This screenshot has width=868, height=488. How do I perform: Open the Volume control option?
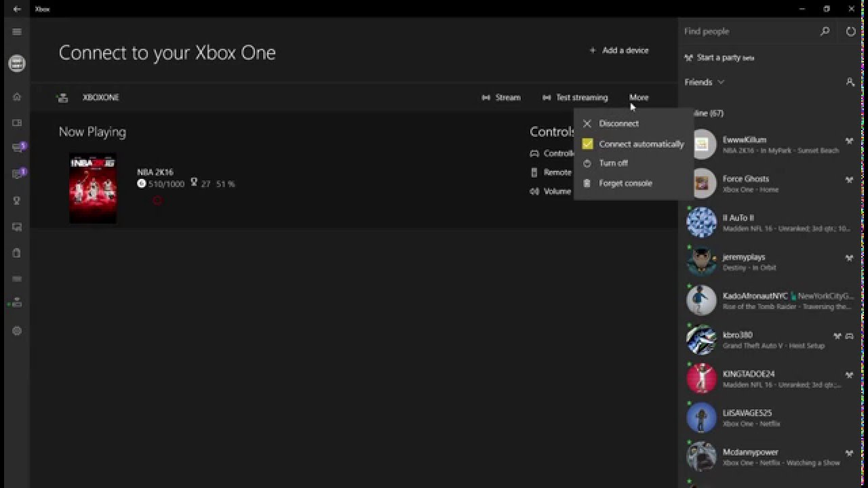pos(551,192)
